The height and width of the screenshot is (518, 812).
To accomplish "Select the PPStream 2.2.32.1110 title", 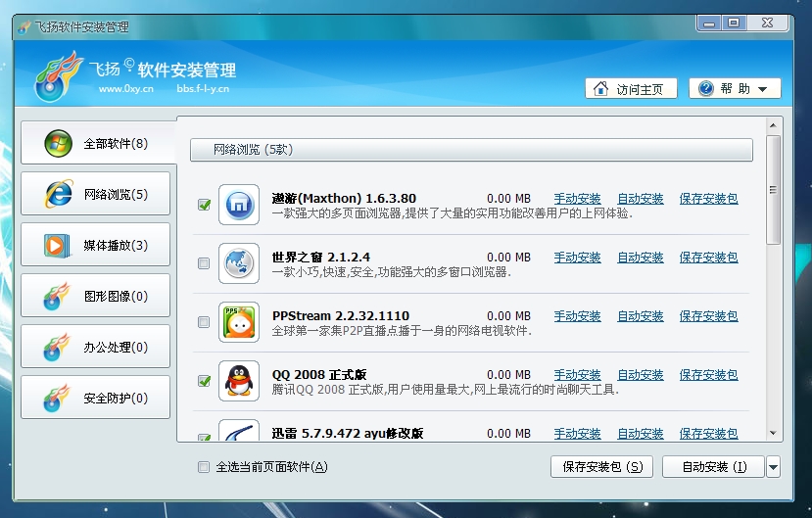I will pyautogui.click(x=341, y=316).
